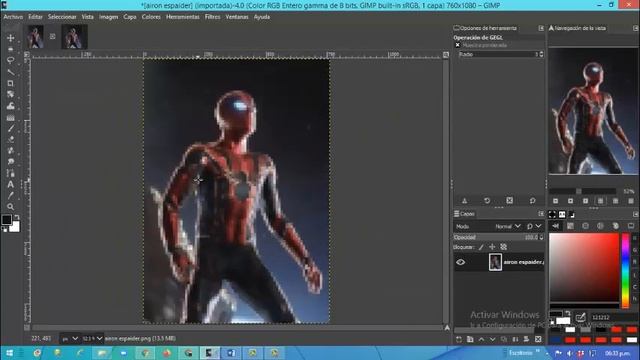The width and height of the screenshot is (640, 360).
Task: Switch to the Capas tab
Action: [464, 214]
